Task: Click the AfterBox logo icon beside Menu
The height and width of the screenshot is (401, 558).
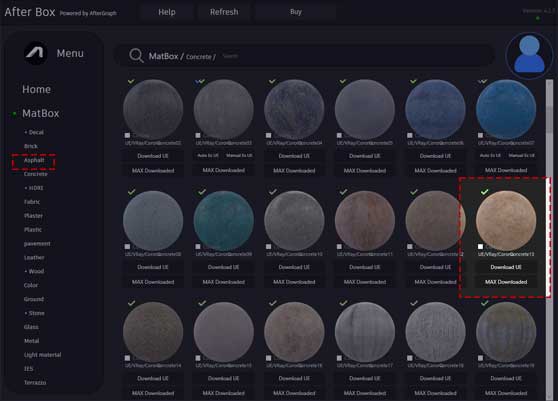Action: [35, 53]
